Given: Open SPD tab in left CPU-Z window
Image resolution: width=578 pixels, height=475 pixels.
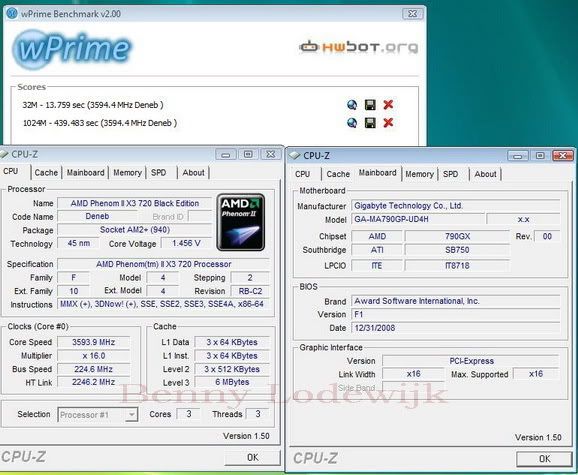Looking at the screenshot, I should tap(159, 172).
